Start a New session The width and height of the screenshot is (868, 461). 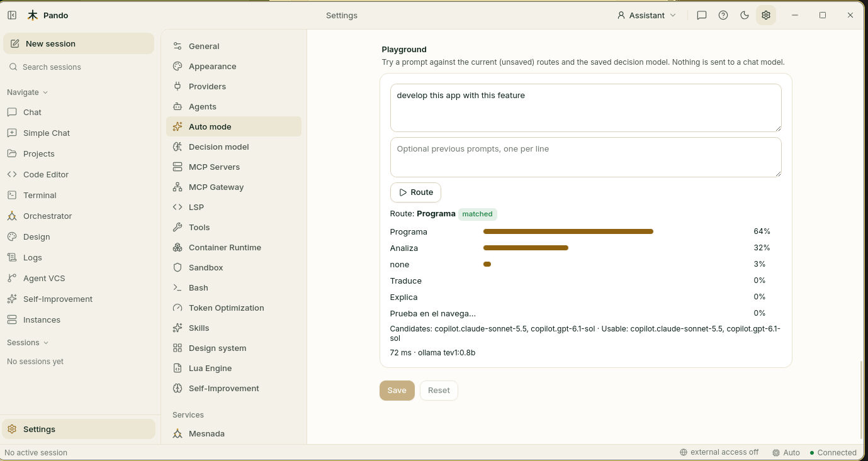(79, 43)
